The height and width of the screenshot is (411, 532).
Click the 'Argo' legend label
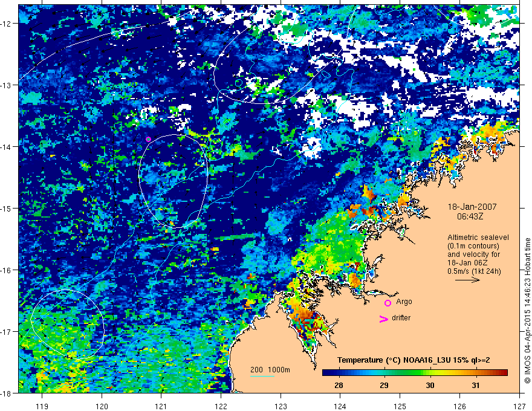(x=404, y=302)
